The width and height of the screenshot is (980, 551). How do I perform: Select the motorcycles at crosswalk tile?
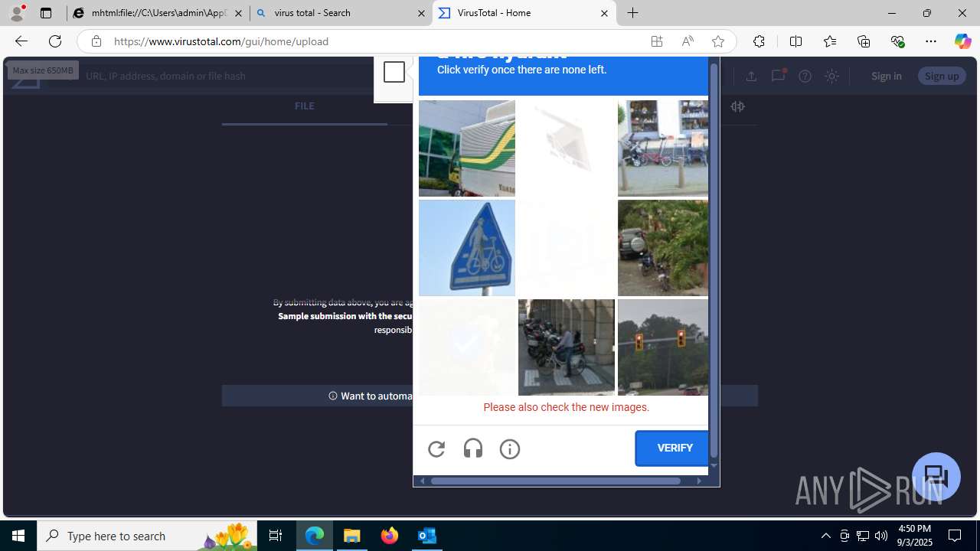[x=567, y=347]
